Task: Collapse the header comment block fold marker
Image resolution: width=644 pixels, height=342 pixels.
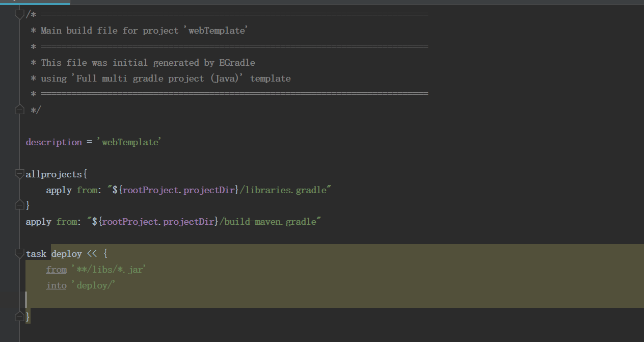Action: [x=20, y=15]
